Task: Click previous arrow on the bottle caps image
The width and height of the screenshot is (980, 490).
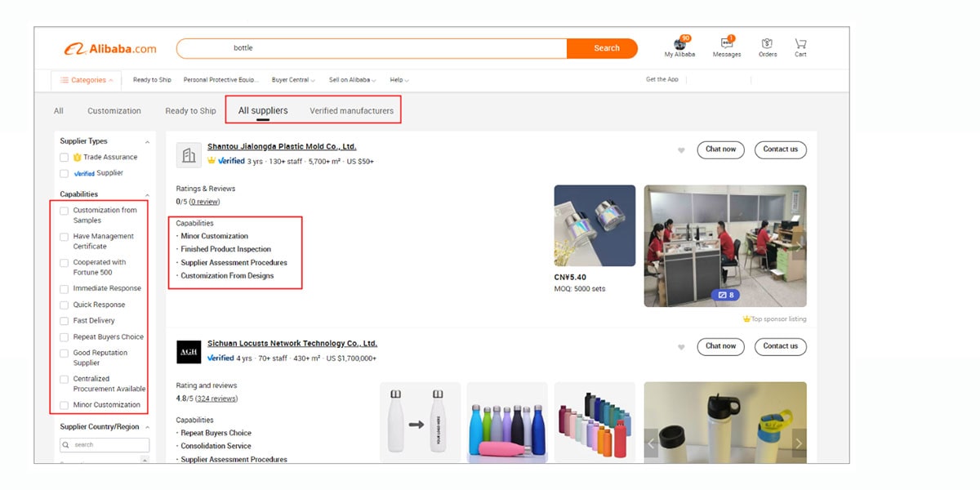Action: click(x=652, y=443)
